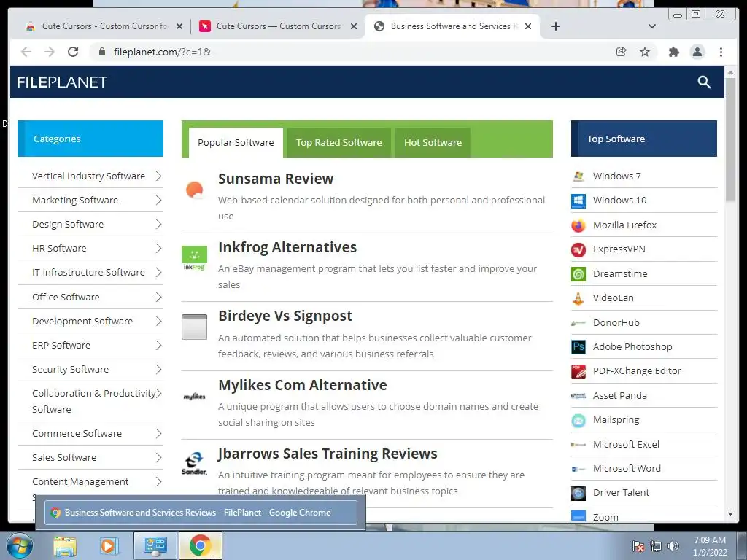Expand IT Infrastructure Software chevron
Viewport: 747px width, 560px height.
point(158,273)
